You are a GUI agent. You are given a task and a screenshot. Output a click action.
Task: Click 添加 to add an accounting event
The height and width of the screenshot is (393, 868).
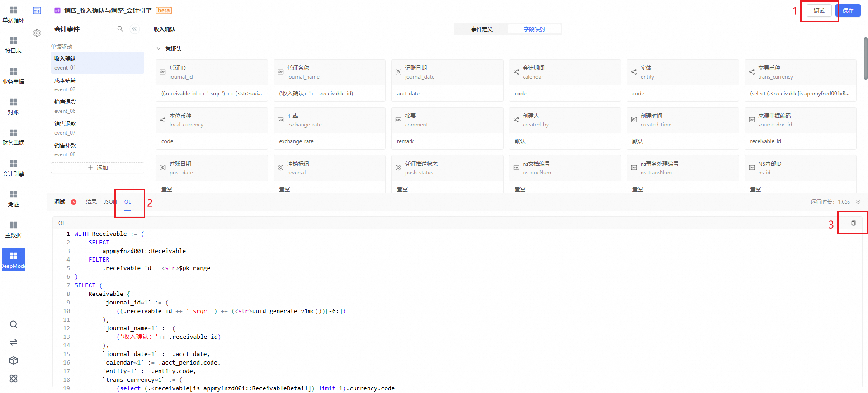(98, 168)
